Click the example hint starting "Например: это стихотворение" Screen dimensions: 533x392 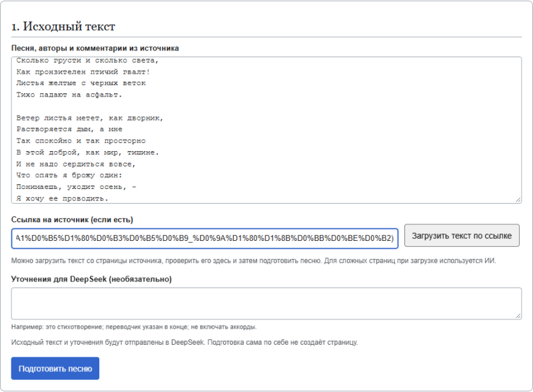[x=134, y=327]
